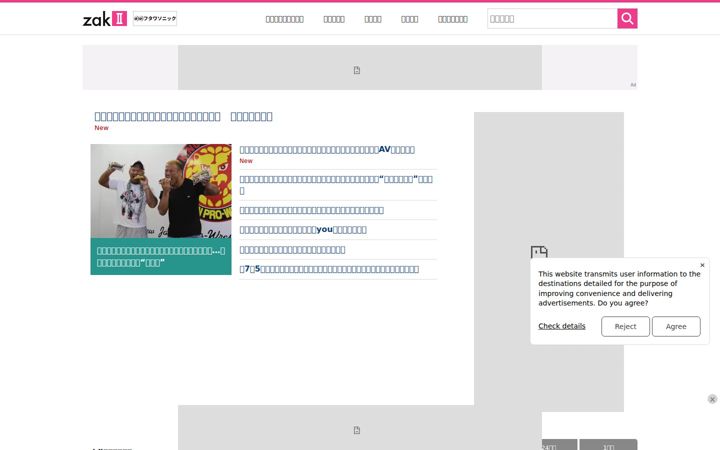Viewport: 720px width, 450px height.
Task: Dismiss the floating ad with gray X
Action: click(x=712, y=399)
